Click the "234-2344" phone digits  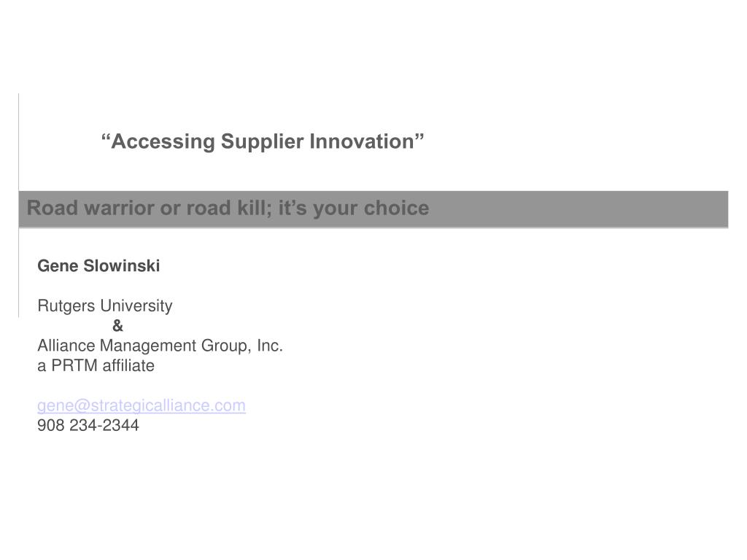[104, 425]
